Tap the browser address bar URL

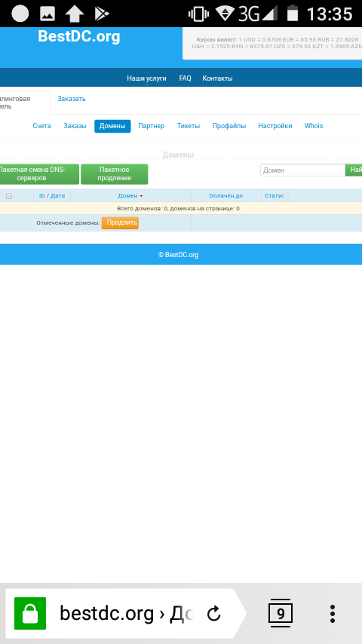[127, 614]
